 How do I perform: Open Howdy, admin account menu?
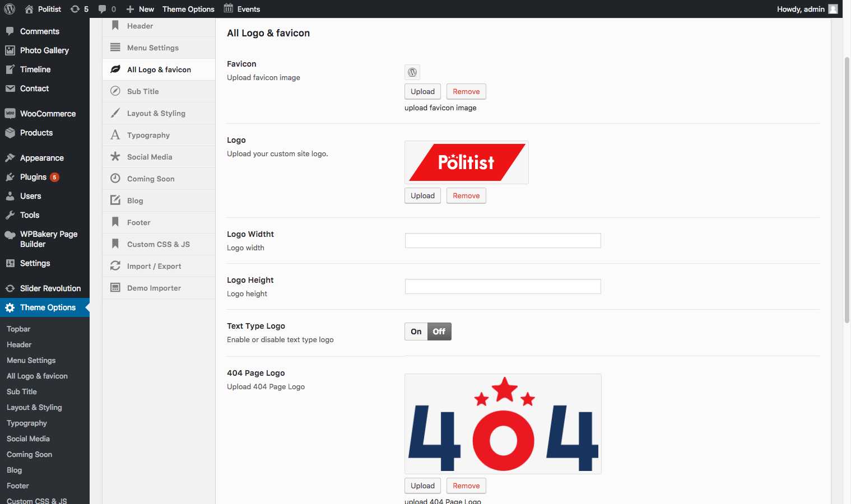pyautogui.click(x=807, y=9)
